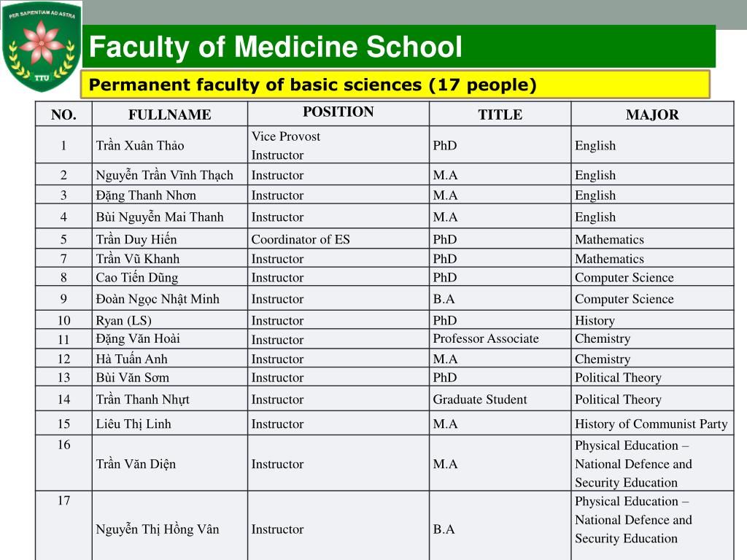Click the PhD title for Trần Xuân Thảo

[444, 145]
